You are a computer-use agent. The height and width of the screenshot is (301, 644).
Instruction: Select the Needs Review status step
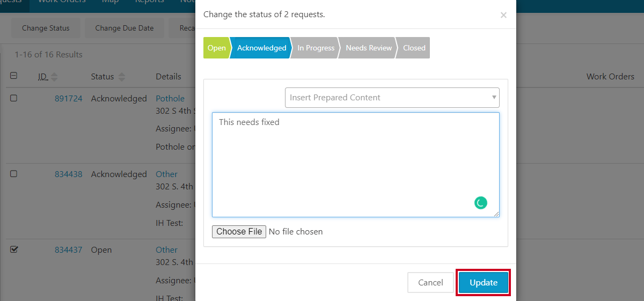[369, 48]
